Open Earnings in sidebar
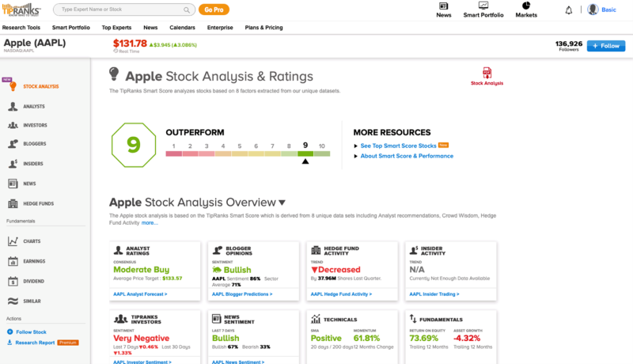Image resolution: width=633 pixels, height=364 pixels. (34, 261)
